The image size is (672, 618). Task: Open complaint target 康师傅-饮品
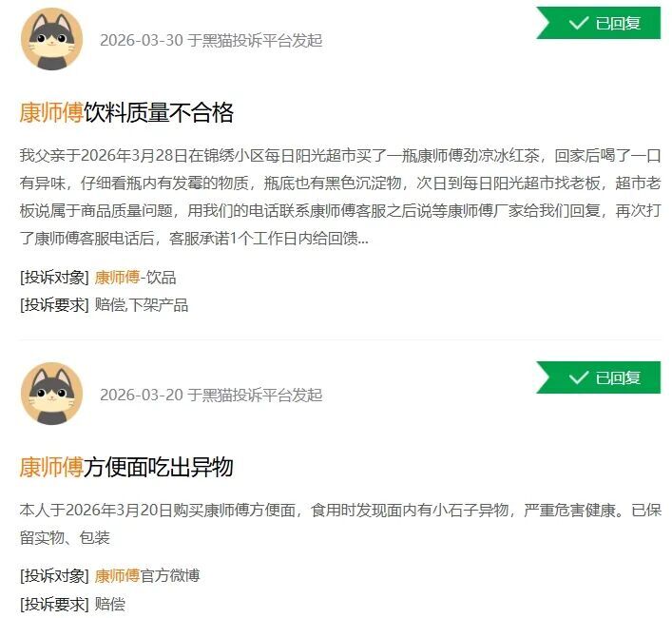click(135, 278)
